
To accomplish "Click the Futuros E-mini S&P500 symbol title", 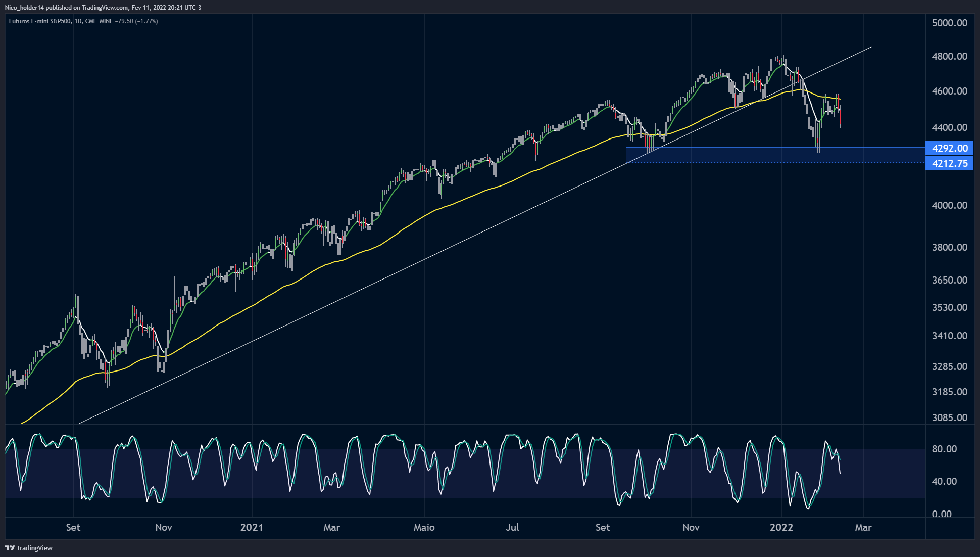I will (40, 21).
